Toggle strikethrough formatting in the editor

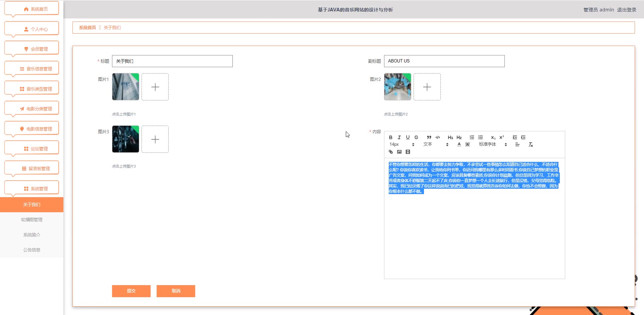[x=416, y=137]
